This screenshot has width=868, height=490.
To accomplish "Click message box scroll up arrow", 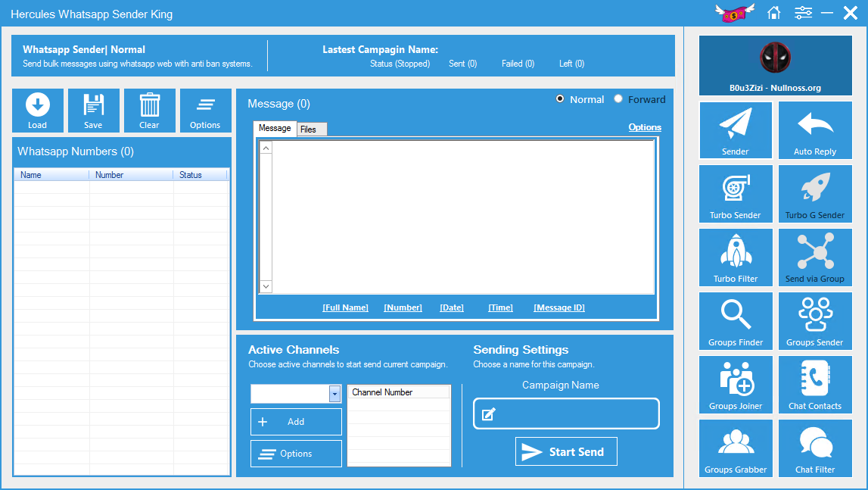I will [x=266, y=148].
